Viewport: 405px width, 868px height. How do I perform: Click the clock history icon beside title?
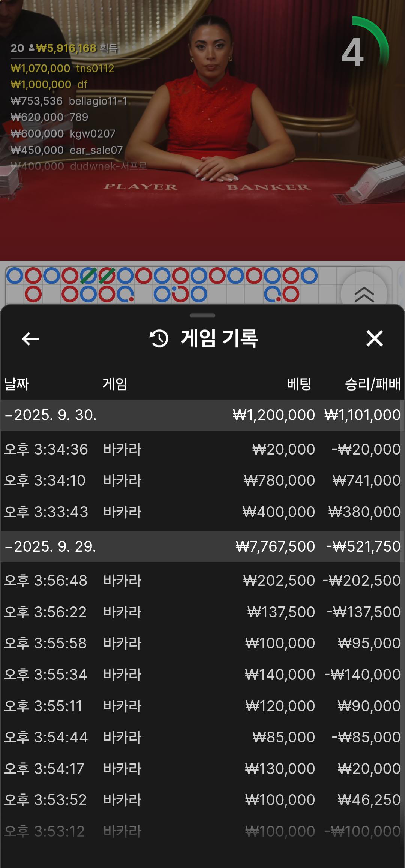159,339
